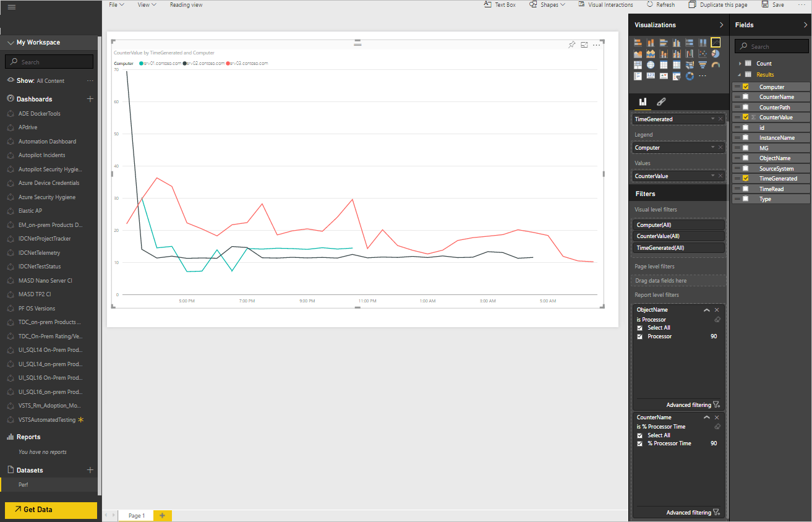Viewport: 812px width, 522px height.
Task: Uncheck Processor in the ObjectName filter
Action: click(639, 336)
